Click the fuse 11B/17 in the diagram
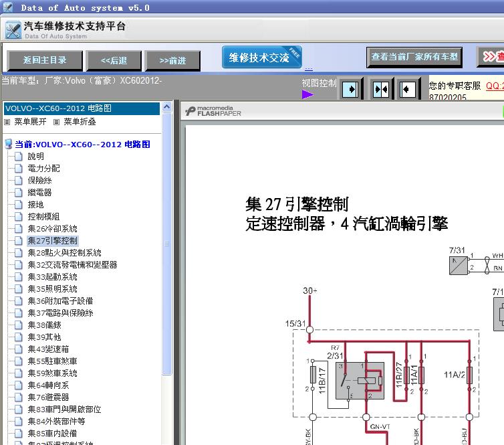 pyautogui.click(x=313, y=375)
